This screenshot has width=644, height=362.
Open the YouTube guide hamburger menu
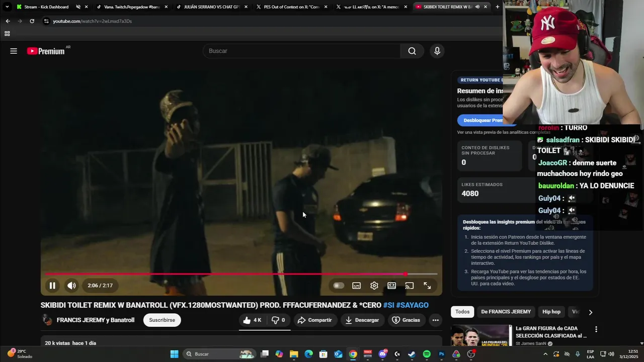14,51
